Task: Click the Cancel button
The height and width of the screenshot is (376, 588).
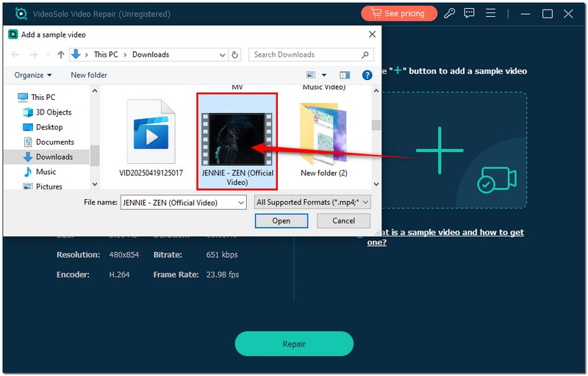Action: click(343, 220)
